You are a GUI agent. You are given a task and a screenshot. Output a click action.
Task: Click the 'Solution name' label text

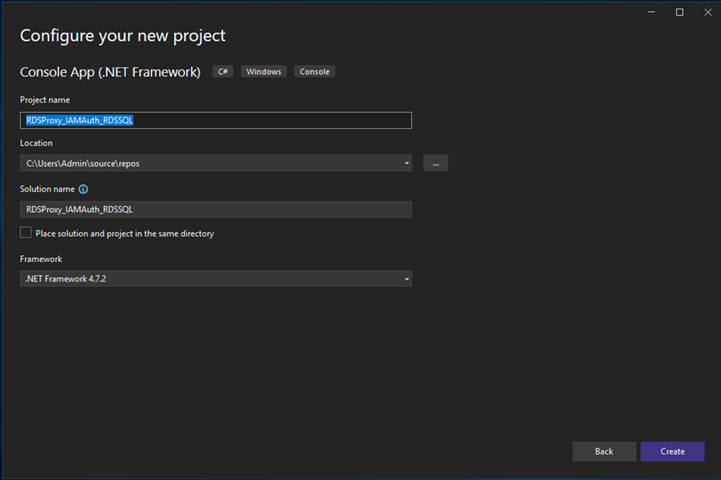(x=47, y=189)
